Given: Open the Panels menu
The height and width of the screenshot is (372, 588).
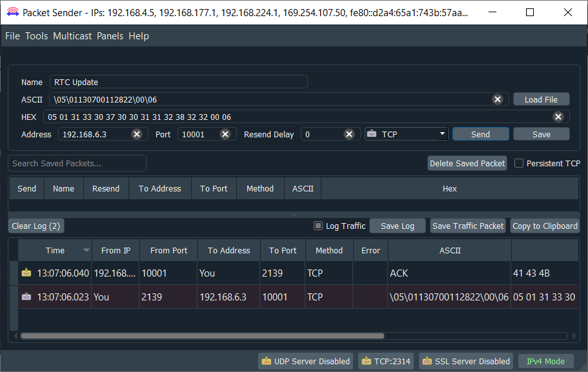Looking at the screenshot, I should pyautogui.click(x=110, y=36).
